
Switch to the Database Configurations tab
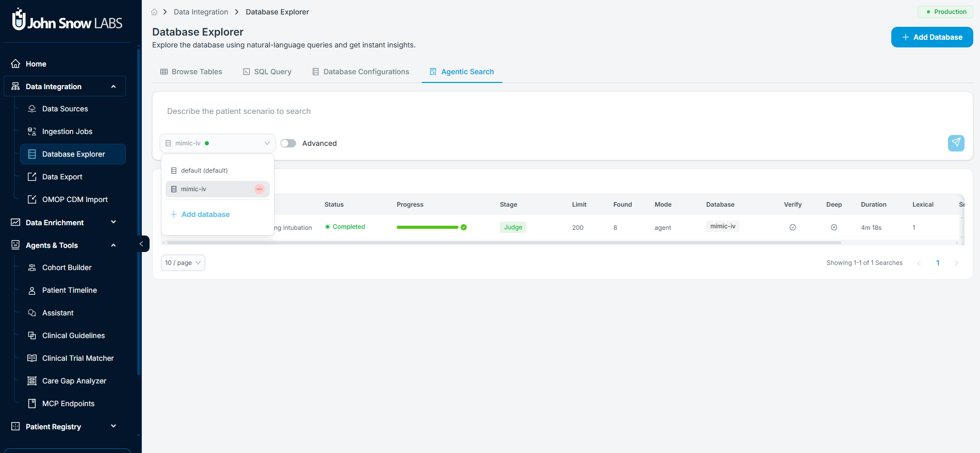click(361, 72)
